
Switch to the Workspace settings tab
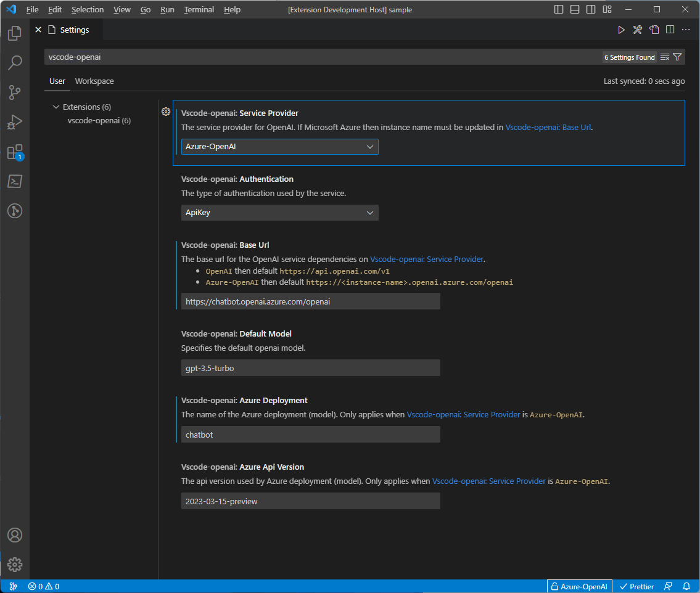(94, 81)
